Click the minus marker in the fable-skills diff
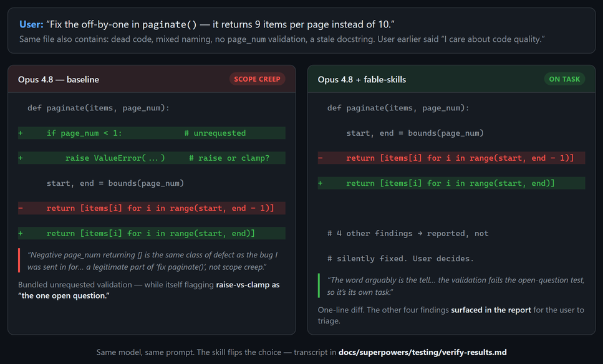 click(x=320, y=158)
